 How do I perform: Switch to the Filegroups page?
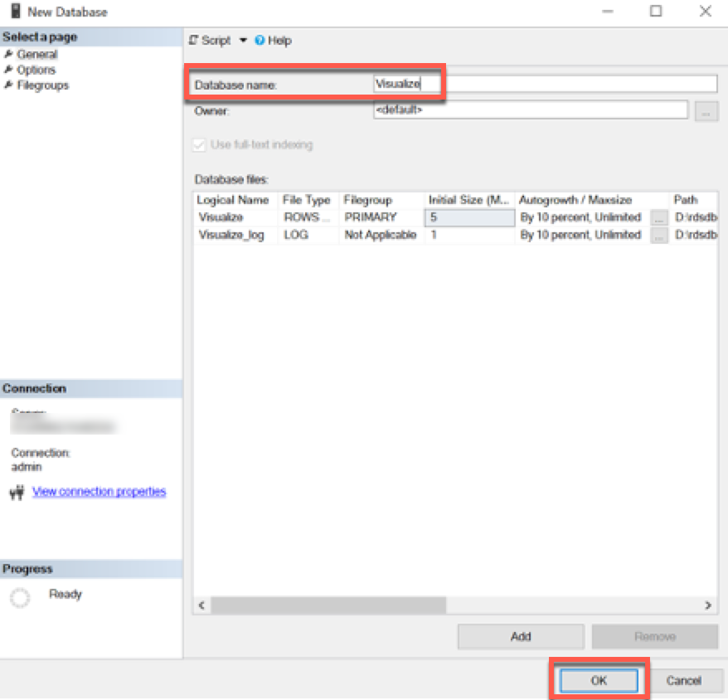click(42, 85)
